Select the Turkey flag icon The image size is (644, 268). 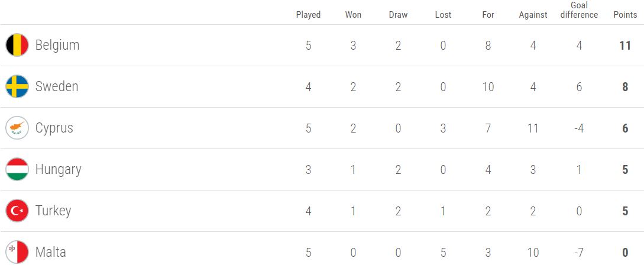click(17, 211)
